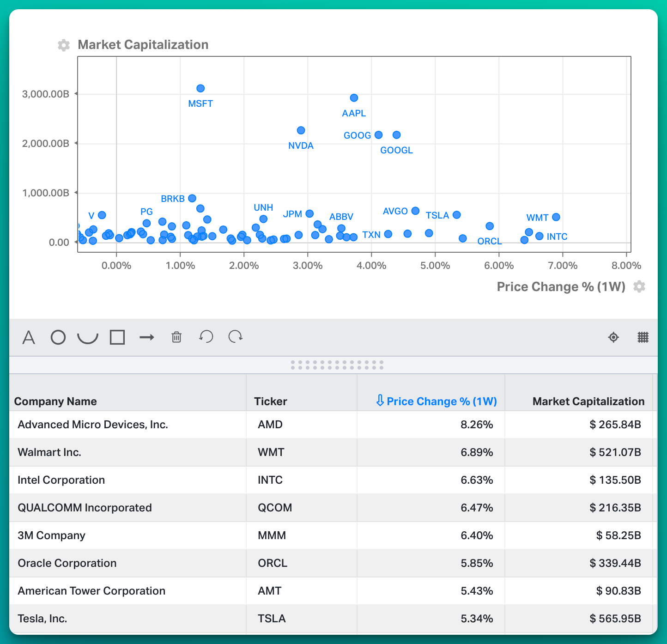Select the arrow drawing tool
Image resolution: width=667 pixels, height=644 pixels.
[x=147, y=337]
